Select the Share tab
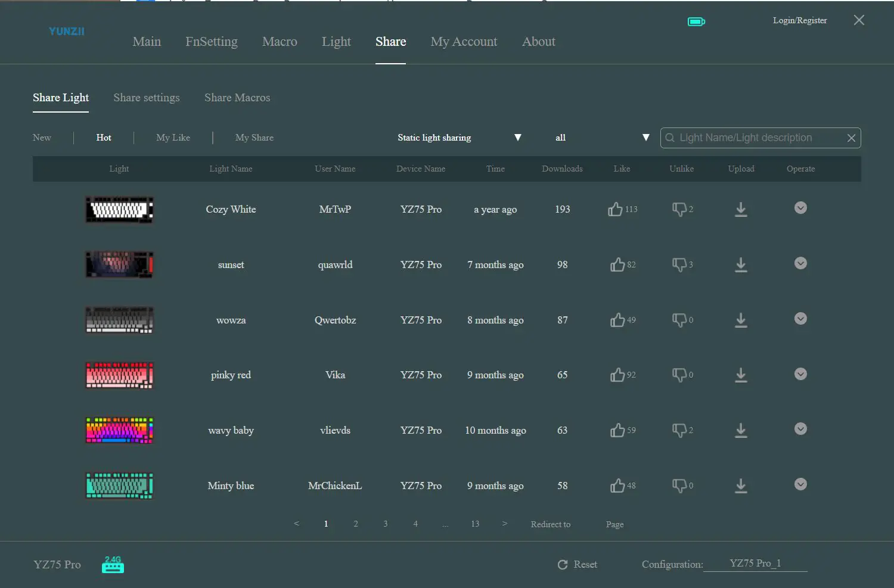 [x=390, y=42]
